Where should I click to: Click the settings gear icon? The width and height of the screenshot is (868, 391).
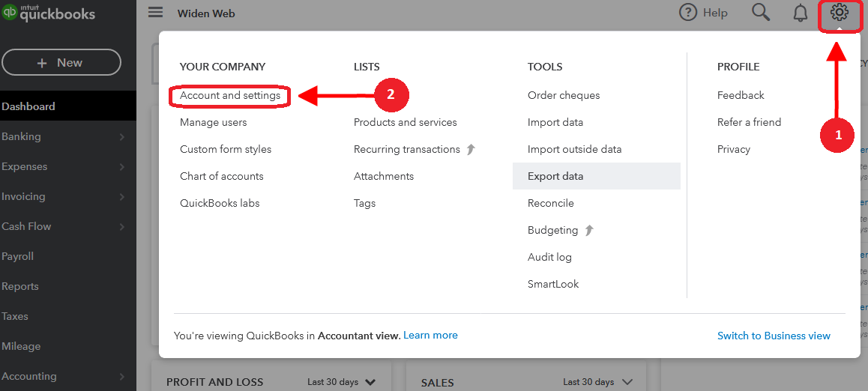pyautogui.click(x=840, y=13)
